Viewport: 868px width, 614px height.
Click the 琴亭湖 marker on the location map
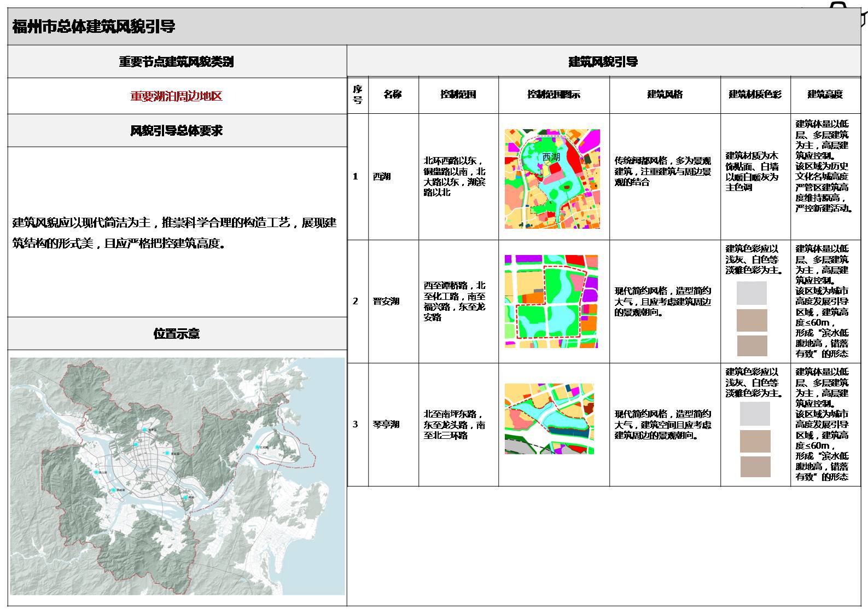144,431
